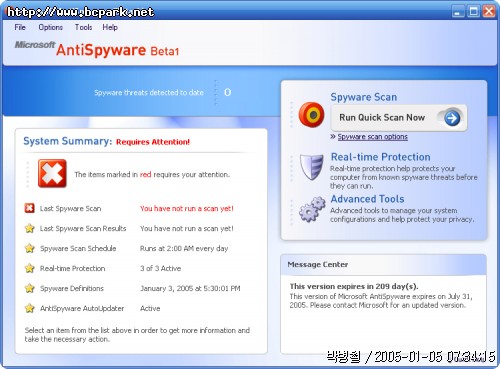Click the gears Advanced Tools icon
This screenshot has width=500, height=369.
[312, 209]
